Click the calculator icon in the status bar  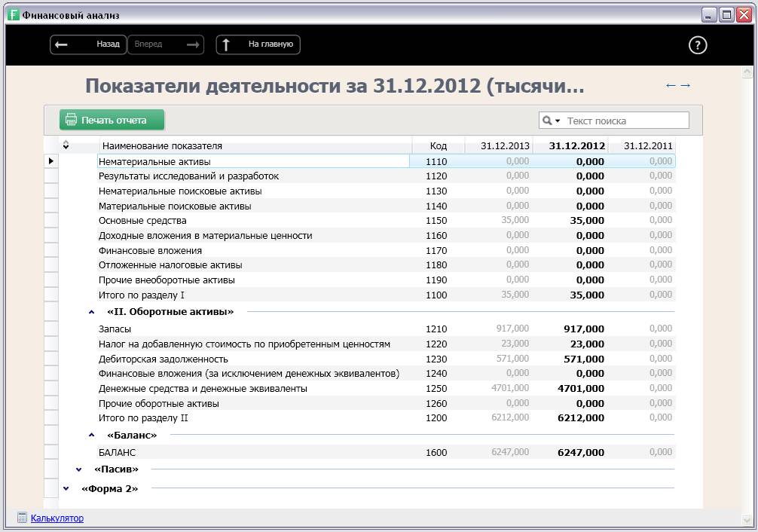[22, 518]
